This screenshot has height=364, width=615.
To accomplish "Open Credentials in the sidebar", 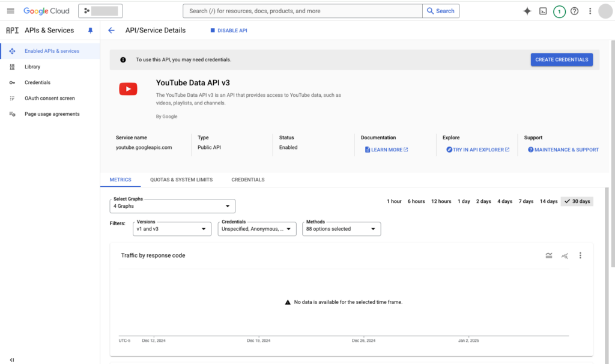I will click(50, 82).
